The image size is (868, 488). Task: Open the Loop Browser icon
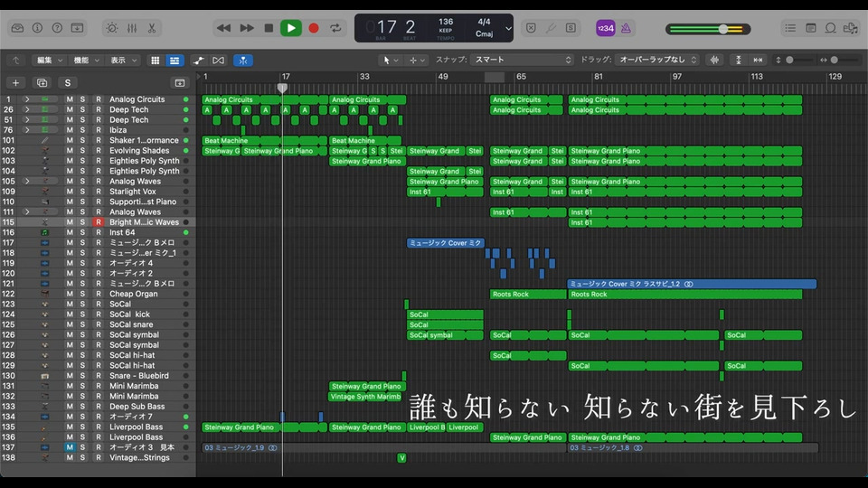coord(831,28)
